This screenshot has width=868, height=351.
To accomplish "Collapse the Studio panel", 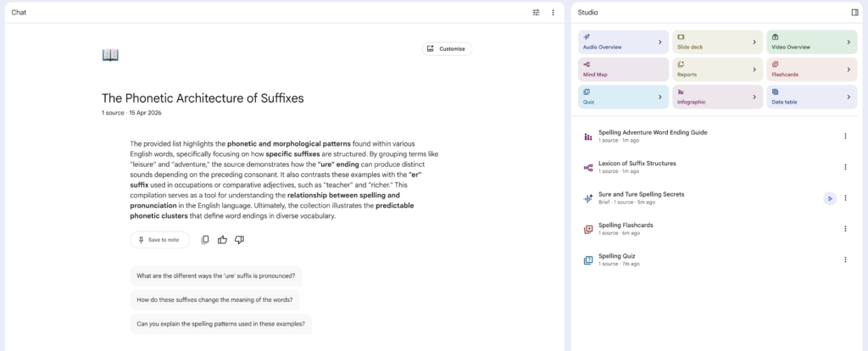I will pyautogui.click(x=854, y=13).
